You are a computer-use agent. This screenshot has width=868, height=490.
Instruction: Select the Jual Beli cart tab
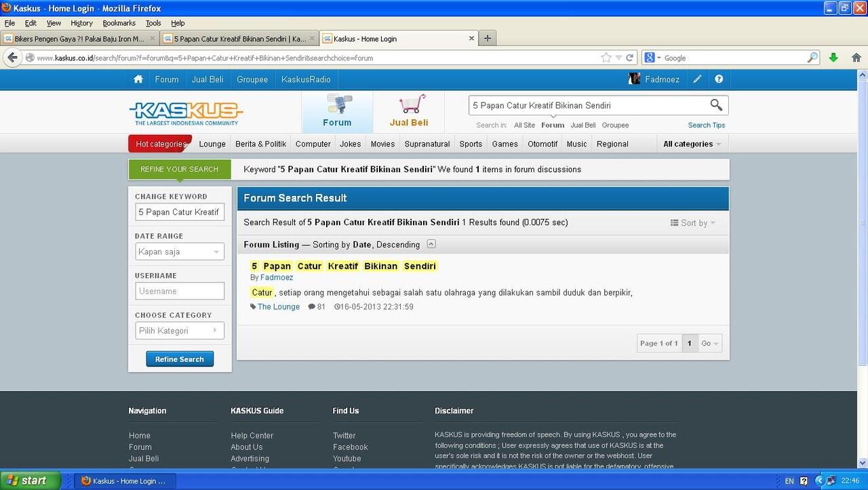tap(409, 112)
